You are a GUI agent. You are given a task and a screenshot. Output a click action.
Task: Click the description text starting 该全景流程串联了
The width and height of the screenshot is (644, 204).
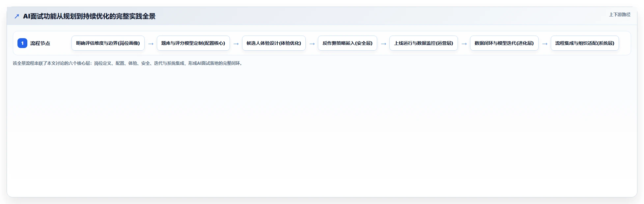click(x=128, y=63)
